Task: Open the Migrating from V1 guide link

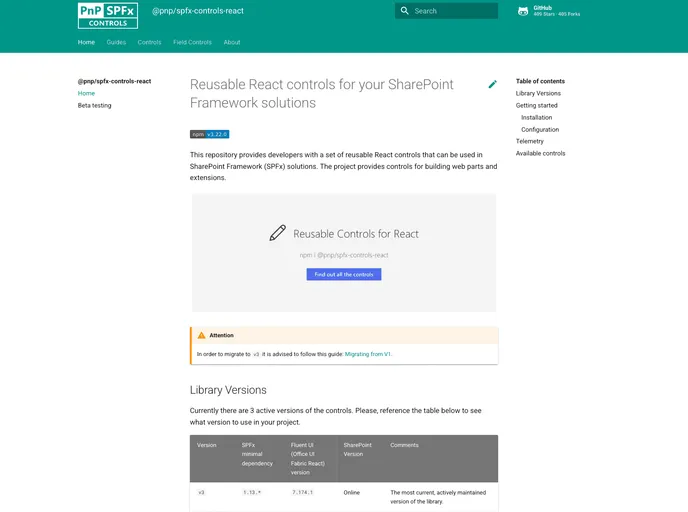Action: [368, 354]
